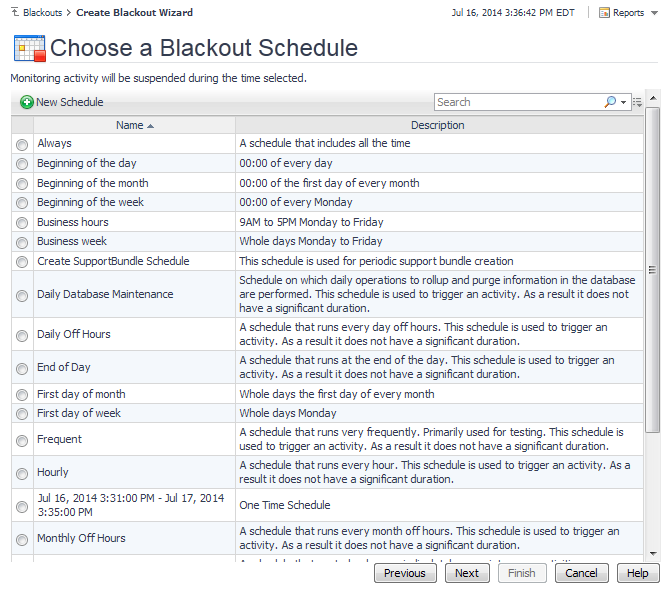Screen dimensions: 670x589
Task: Focus the Search input field
Action: click(x=517, y=102)
